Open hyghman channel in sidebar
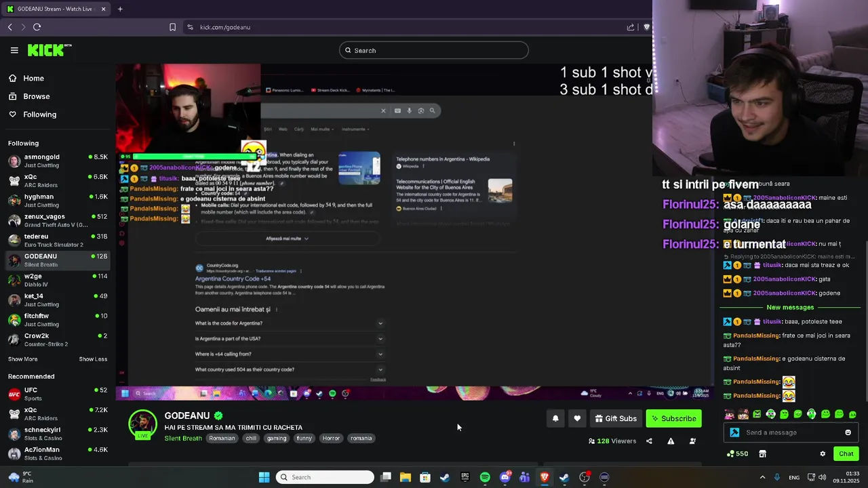Viewport: 868px width, 488px height. 58,201
